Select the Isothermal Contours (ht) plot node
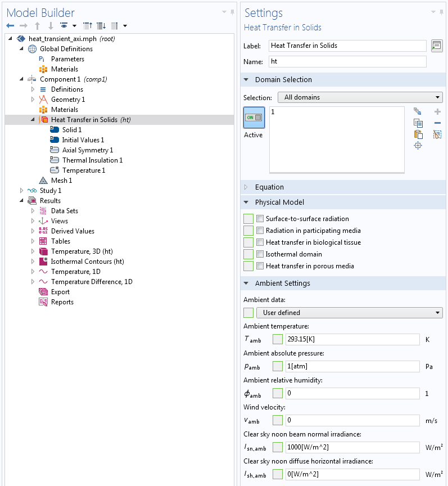This screenshot has height=486, width=448. pyautogui.click(x=87, y=262)
